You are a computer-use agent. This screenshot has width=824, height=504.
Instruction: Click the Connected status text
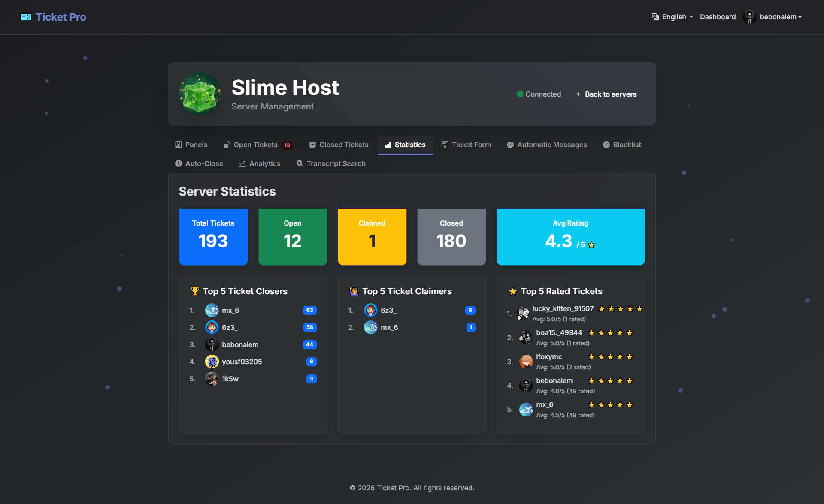coord(543,94)
